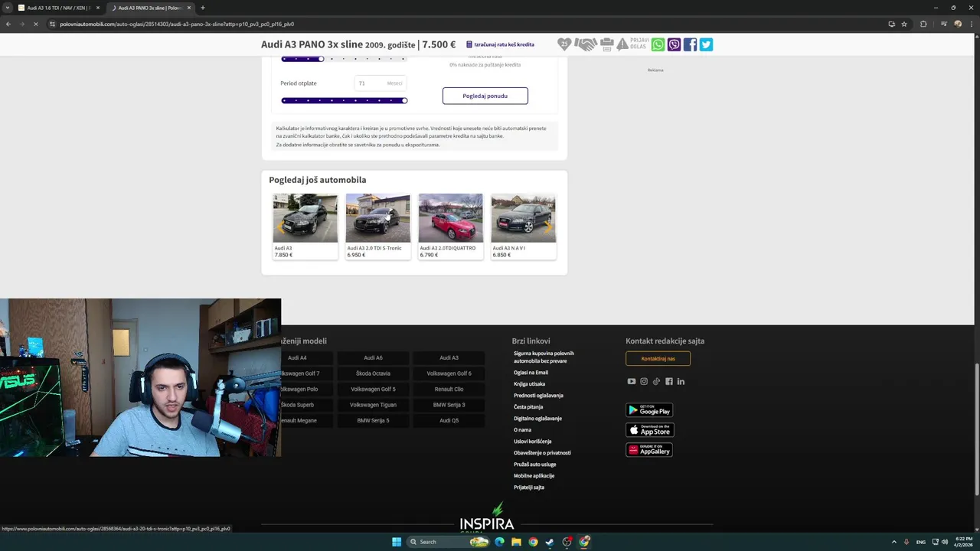Open Volkswagen Tiguan model link

373,405
